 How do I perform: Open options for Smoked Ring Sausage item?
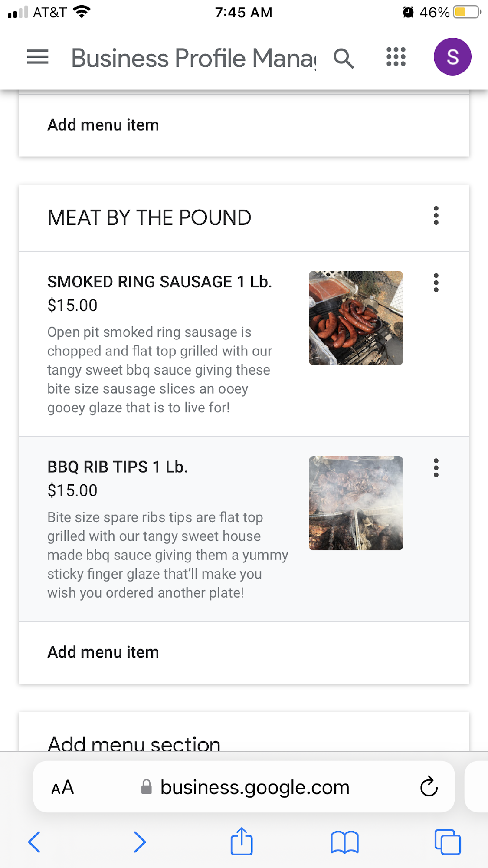click(x=436, y=283)
